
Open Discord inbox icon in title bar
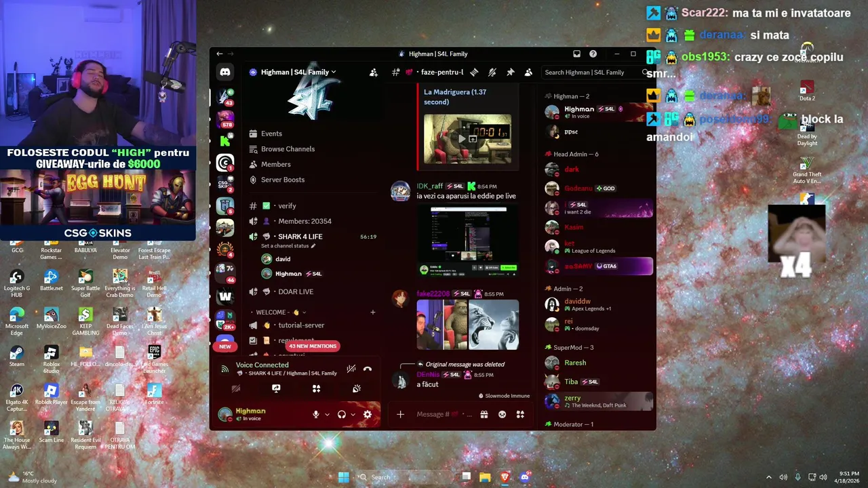tap(576, 54)
